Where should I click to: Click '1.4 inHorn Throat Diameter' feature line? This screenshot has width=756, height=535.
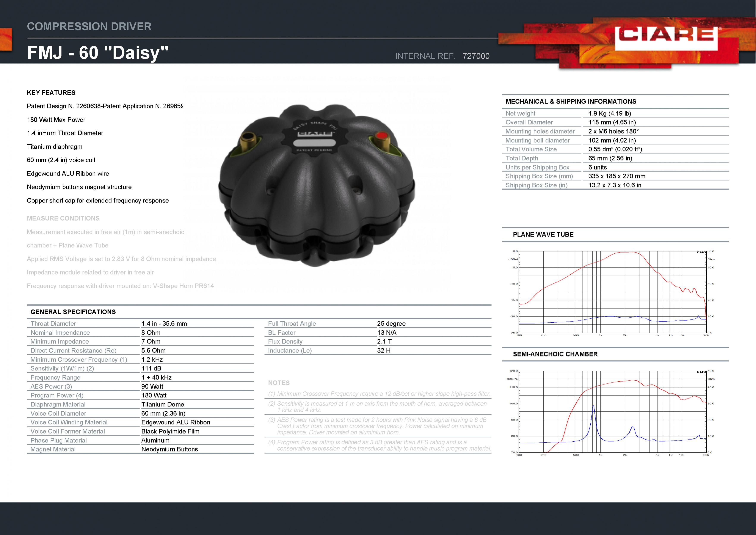pyautogui.click(x=65, y=133)
